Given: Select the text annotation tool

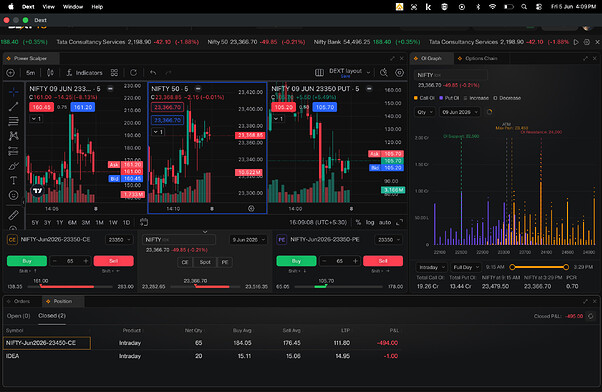Looking at the screenshot, I should click(13, 180).
